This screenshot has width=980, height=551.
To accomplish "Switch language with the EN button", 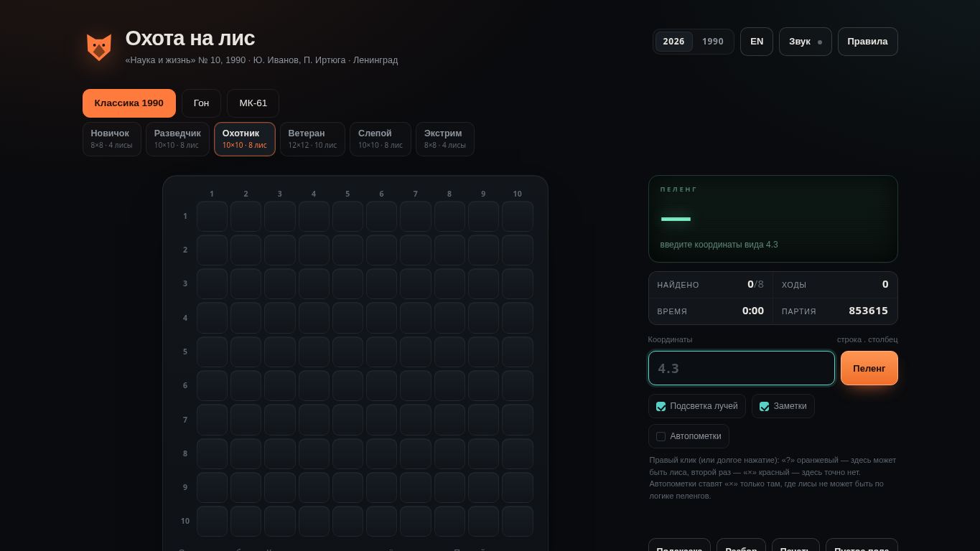I will pos(757,42).
